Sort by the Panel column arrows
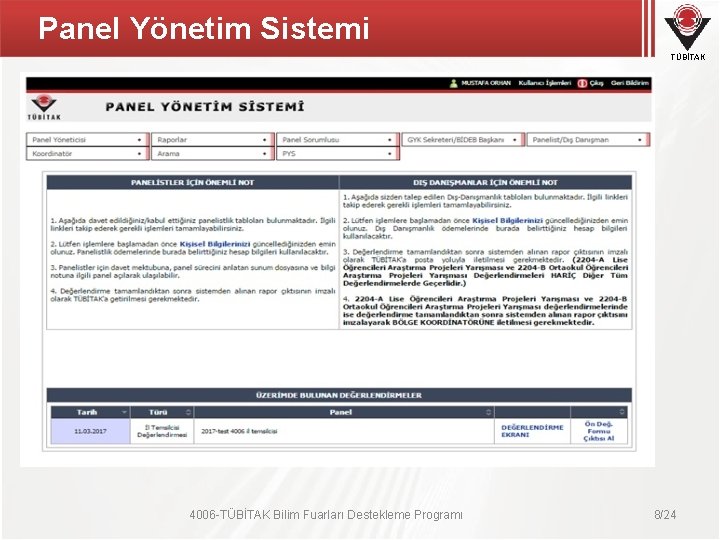This screenshot has width=720, height=540. pyautogui.click(x=489, y=412)
